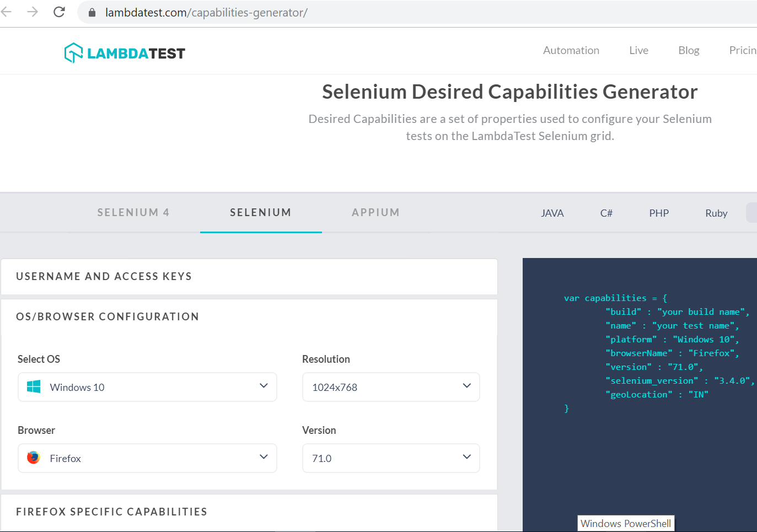757x532 pixels.
Task: Open the Blog page
Action: [689, 50]
